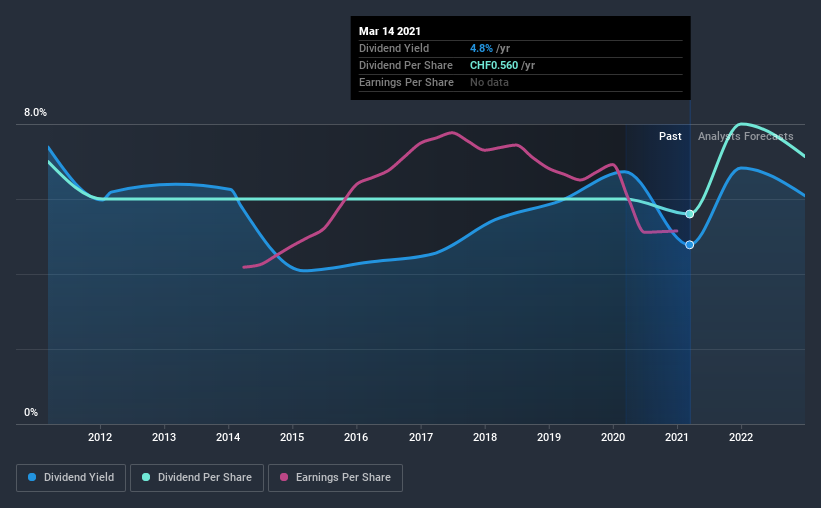Click the 2020 x-axis label
Image resolution: width=821 pixels, height=508 pixels.
(613, 437)
